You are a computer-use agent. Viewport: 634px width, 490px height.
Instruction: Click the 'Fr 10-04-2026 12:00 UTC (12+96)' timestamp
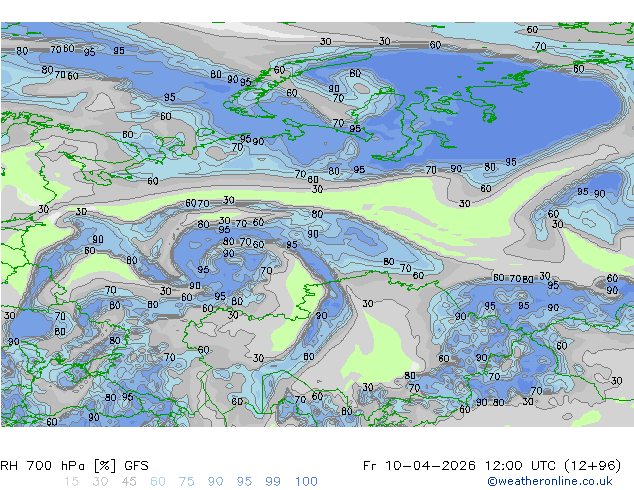492,466
